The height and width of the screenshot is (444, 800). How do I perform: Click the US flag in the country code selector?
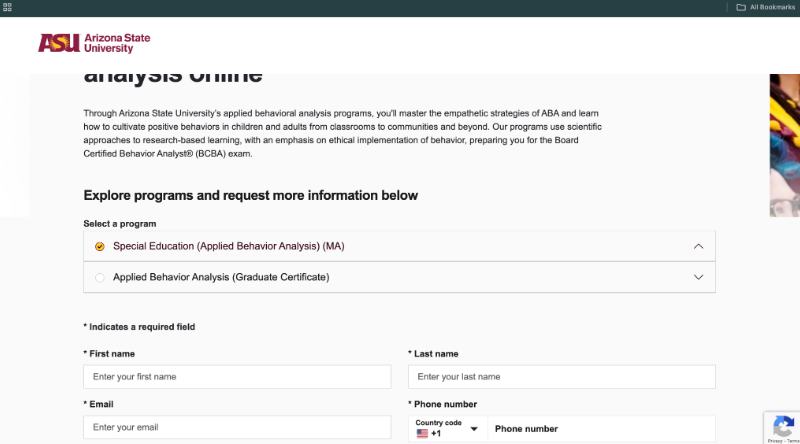click(x=422, y=433)
